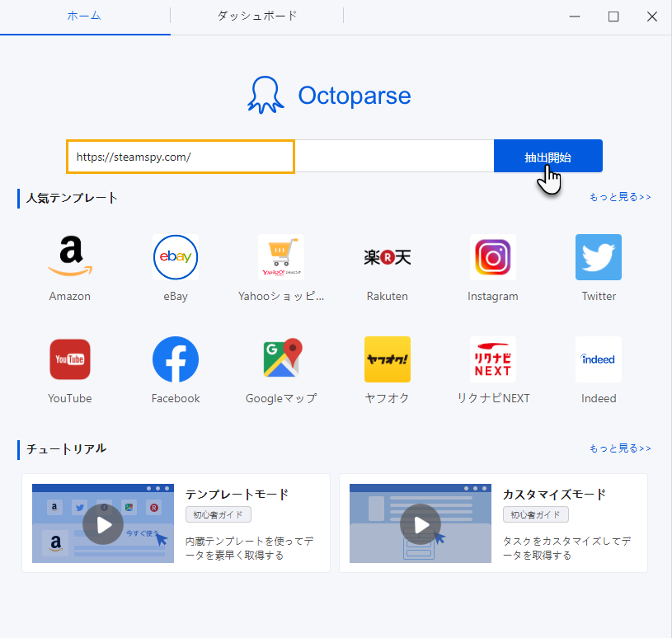Open the YouTube template icon
The width and height of the screenshot is (672, 638).
coord(70,359)
